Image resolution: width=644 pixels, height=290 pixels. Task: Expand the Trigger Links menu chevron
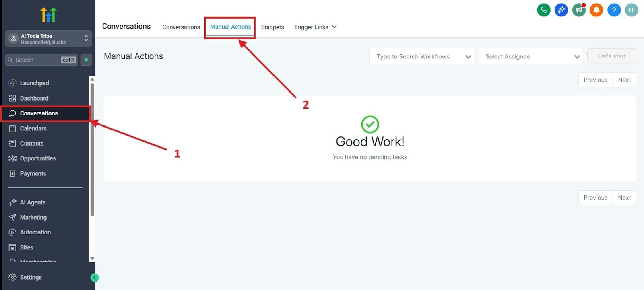(x=334, y=27)
